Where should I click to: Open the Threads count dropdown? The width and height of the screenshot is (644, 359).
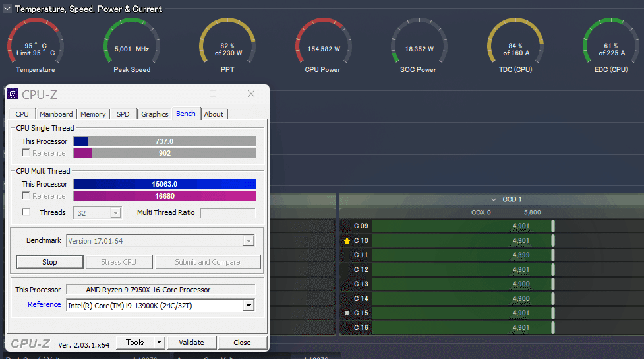click(x=115, y=212)
